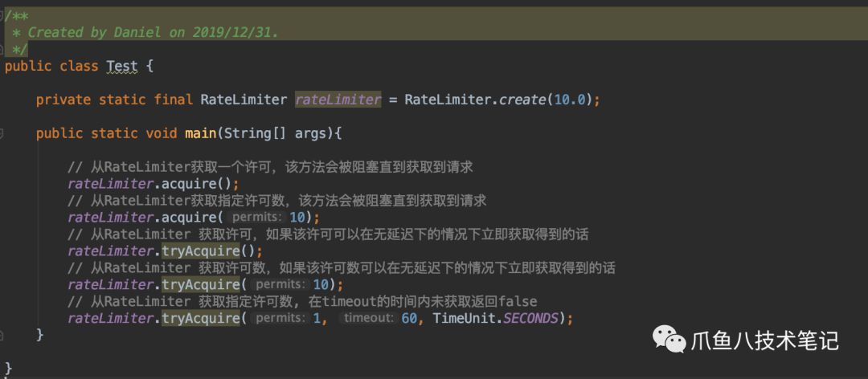Click the WeChat logo in watermark
Screen dimensions: 868x379
click(669, 340)
